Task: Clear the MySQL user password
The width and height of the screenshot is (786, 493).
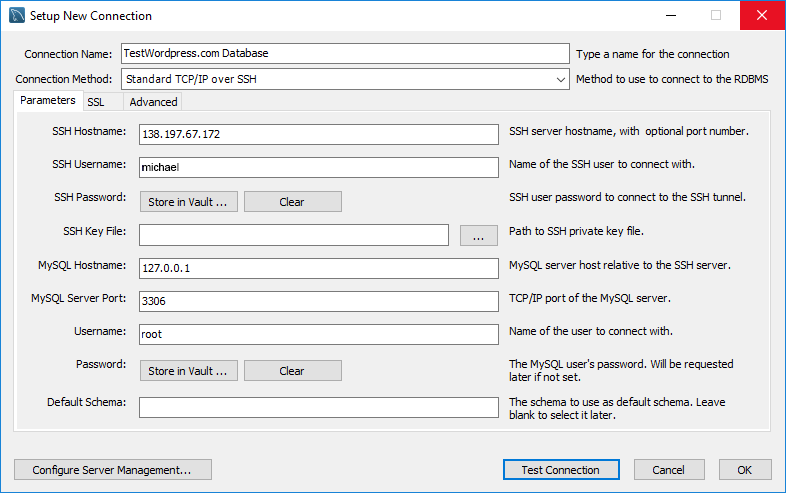Action: pyautogui.click(x=293, y=371)
